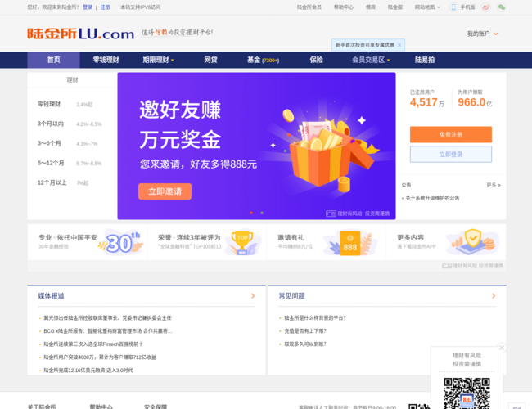The image size is (532, 409).
Task: Select the first banner carousel dot
Action: (x=251, y=213)
